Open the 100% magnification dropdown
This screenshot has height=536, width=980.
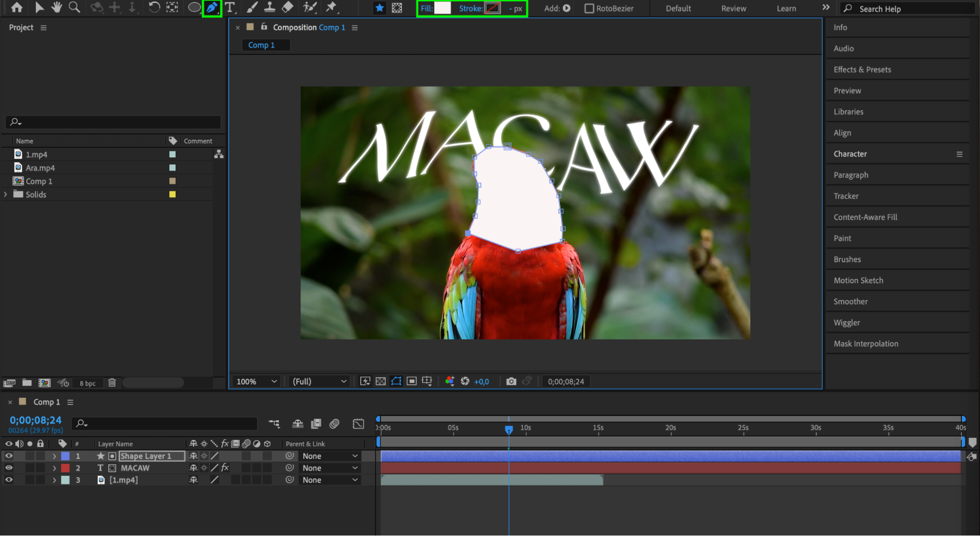click(257, 382)
